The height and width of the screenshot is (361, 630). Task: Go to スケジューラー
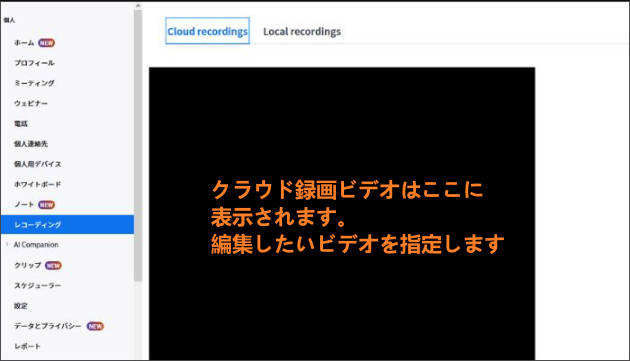coord(38,285)
